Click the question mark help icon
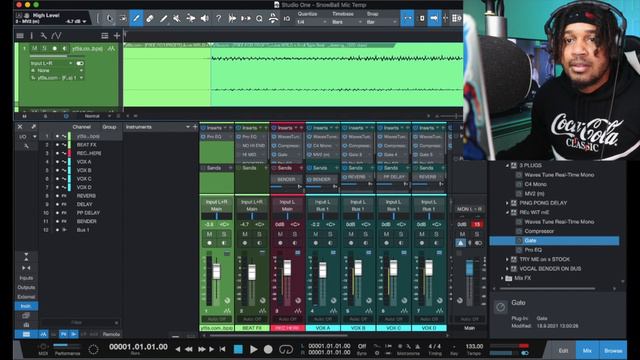 218,18
